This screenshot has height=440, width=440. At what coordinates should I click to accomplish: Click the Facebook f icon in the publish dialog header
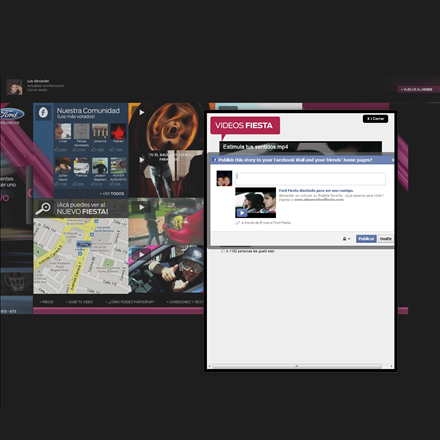click(x=215, y=160)
